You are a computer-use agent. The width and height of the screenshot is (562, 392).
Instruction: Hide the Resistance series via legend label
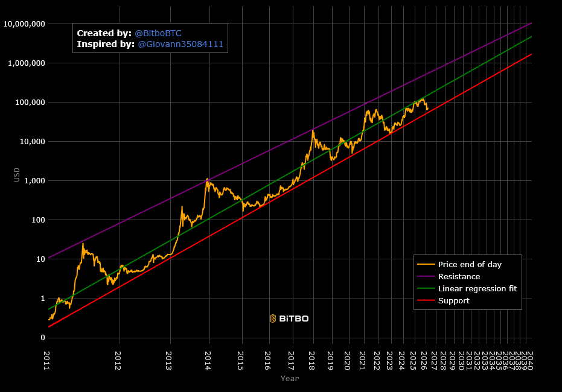pos(459,276)
